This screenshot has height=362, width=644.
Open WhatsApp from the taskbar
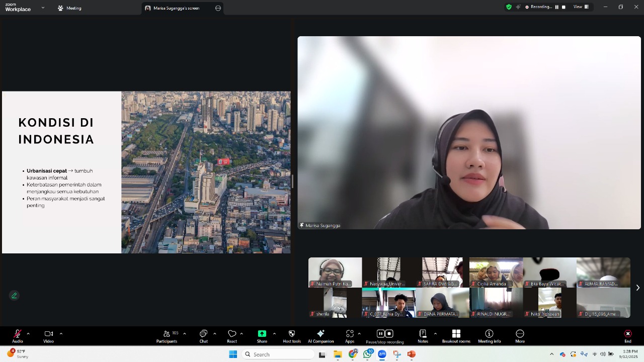click(x=367, y=354)
